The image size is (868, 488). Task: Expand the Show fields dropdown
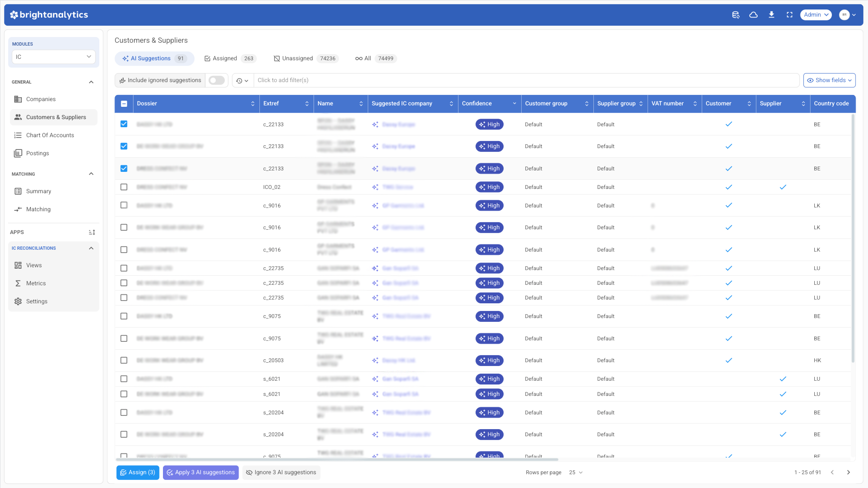point(829,80)
